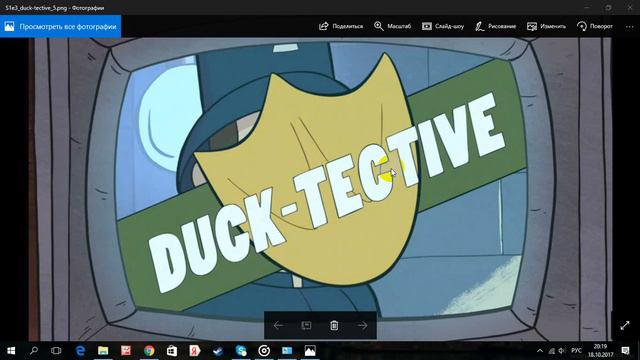Open Skype from the taskbar
Screen dimensions: 640x360
coord(241,351)
